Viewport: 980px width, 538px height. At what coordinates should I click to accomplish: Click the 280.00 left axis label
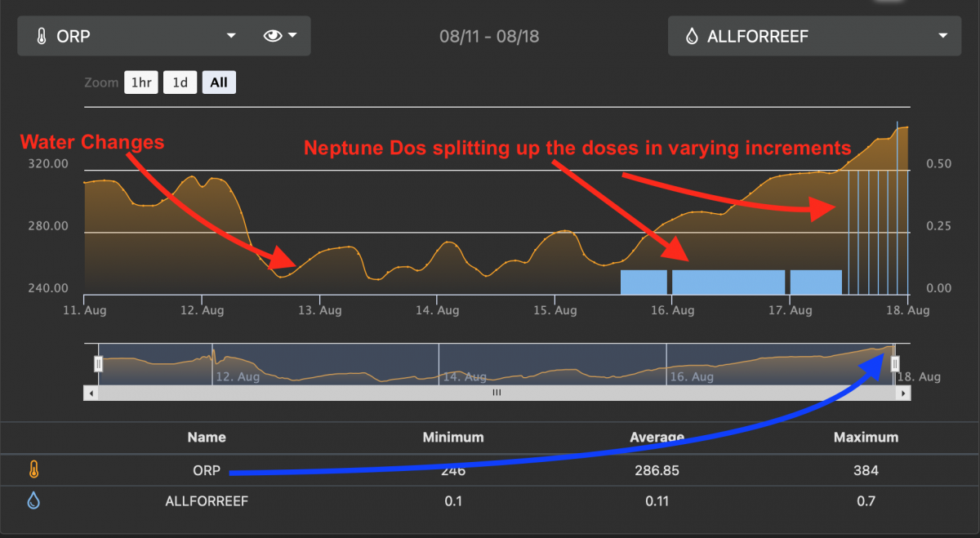coord(49,226)
